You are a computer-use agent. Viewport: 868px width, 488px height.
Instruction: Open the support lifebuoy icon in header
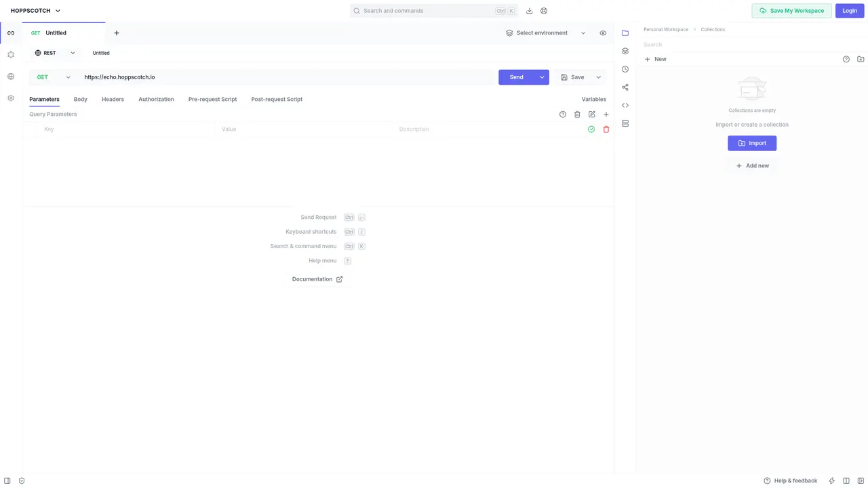(544, 11)
